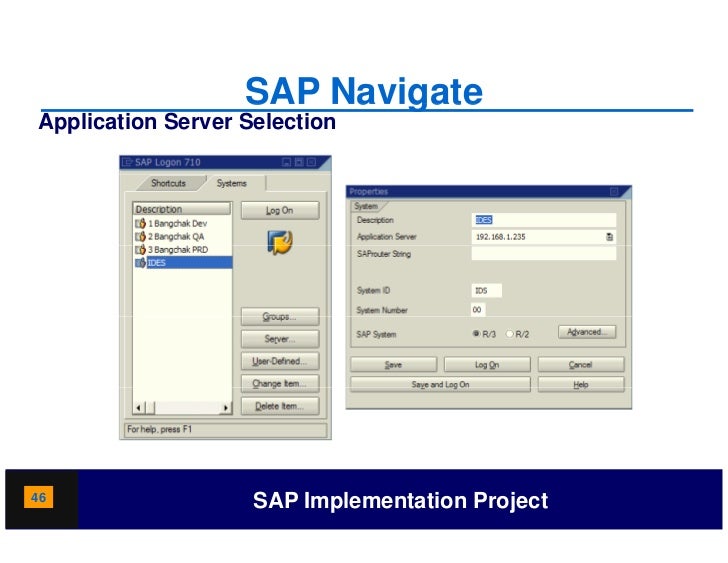Click the SAP logo icon in the Logon window
Screen dimensions: 728x563
click(x=280, y=242)
